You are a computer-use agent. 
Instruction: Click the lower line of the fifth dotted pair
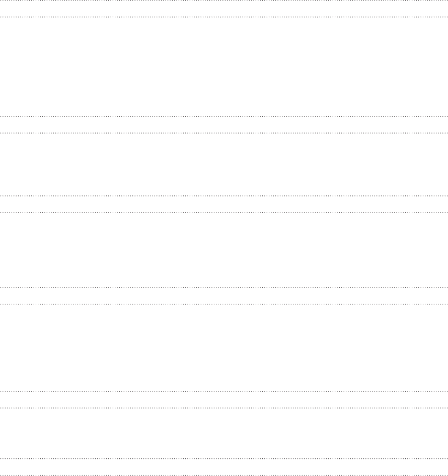[224, 407]
